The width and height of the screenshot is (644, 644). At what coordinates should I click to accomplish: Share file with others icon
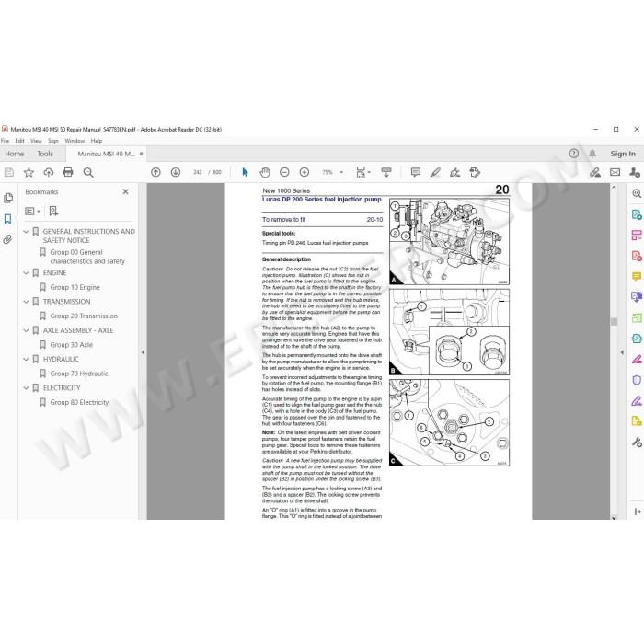coord(635,172)
